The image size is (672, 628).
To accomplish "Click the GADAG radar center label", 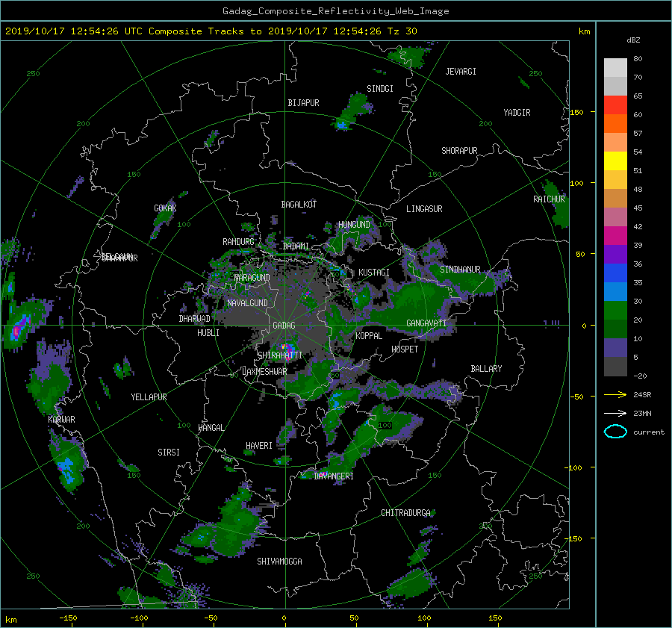I will [x=284, y=326].
